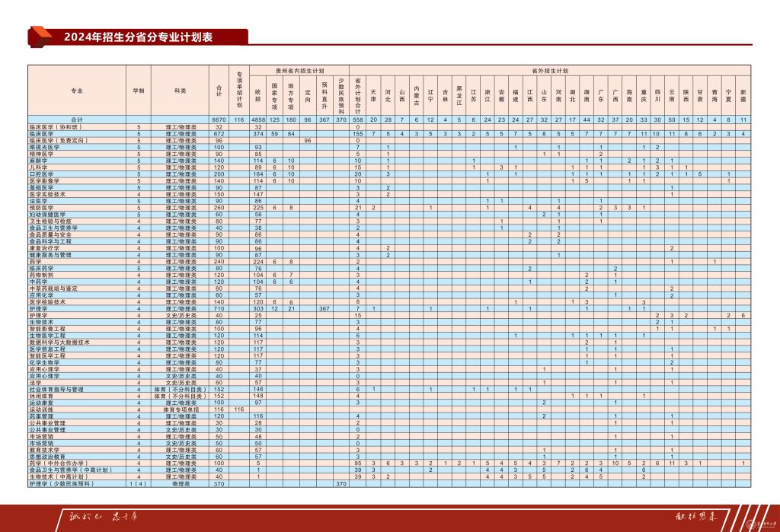The image size is (780, 532).
Task: Select the 思想政治教育 row label
Action: (47, 457)
